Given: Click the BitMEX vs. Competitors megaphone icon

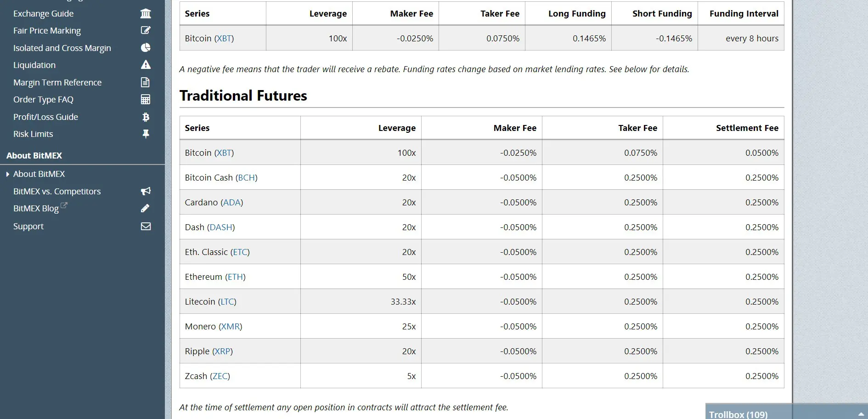Looking at the screenshot, I should [x=146, y=191].
